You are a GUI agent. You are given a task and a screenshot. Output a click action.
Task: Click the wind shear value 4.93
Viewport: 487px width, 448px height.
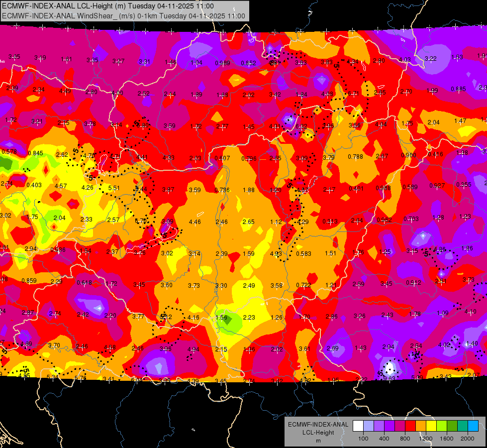[276, 254]
